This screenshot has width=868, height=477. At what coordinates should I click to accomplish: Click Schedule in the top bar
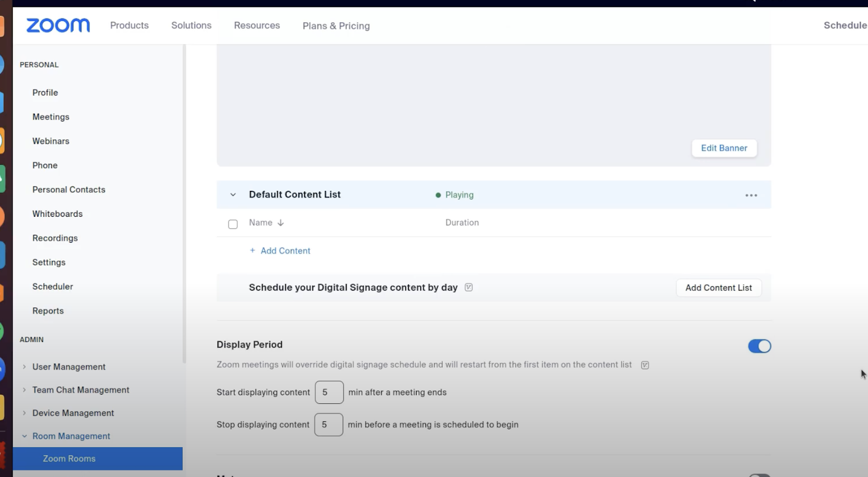[845, 25]
